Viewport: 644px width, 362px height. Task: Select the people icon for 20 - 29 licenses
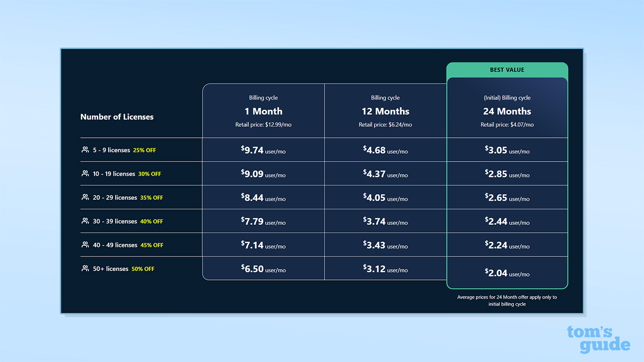tap(85, 197)
